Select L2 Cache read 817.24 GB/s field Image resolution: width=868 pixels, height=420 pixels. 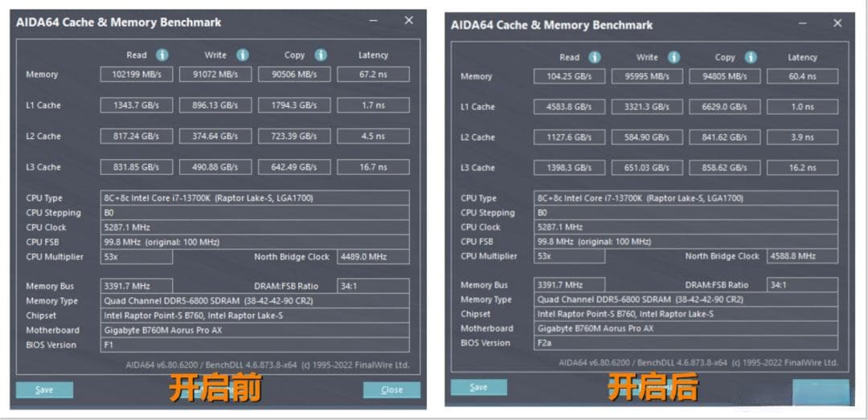point(136,137)
